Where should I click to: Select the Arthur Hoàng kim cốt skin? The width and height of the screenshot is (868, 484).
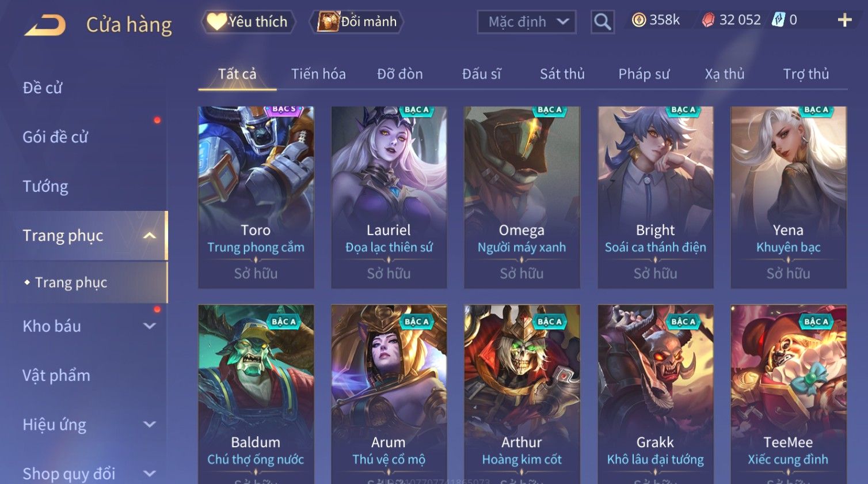click(522, 394)
